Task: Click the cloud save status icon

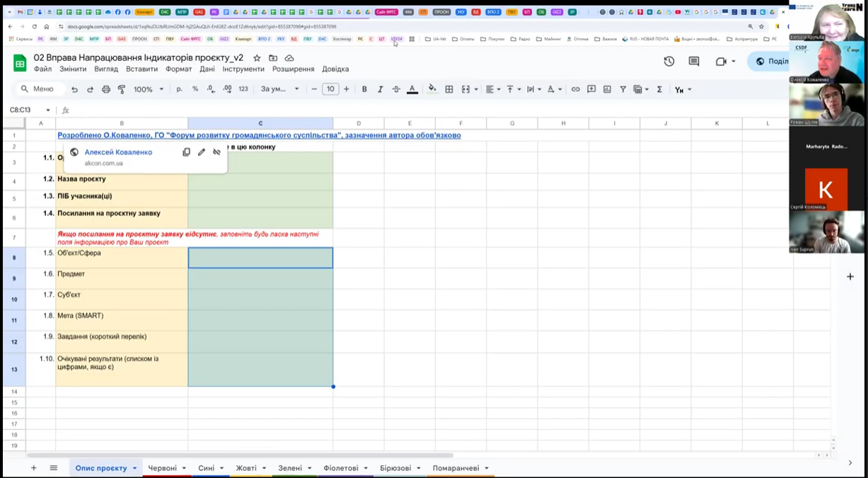Action: 289,58
